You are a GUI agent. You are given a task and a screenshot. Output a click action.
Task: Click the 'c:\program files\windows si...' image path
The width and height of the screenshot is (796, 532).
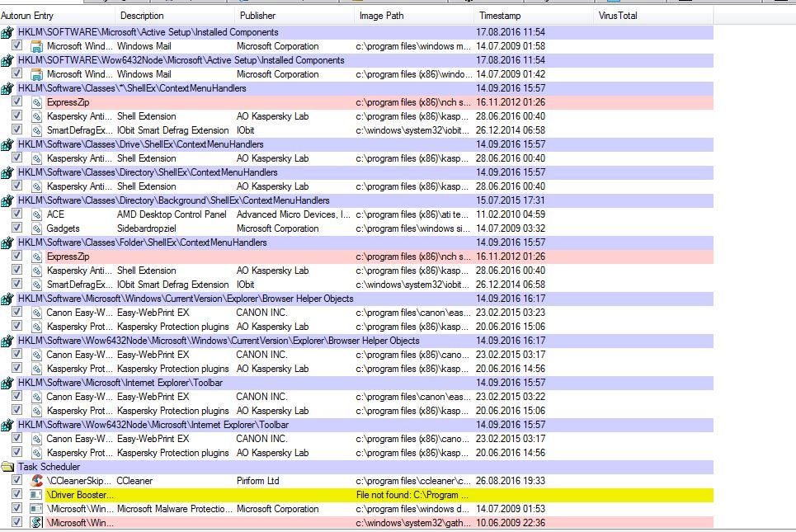click(413, 228)
